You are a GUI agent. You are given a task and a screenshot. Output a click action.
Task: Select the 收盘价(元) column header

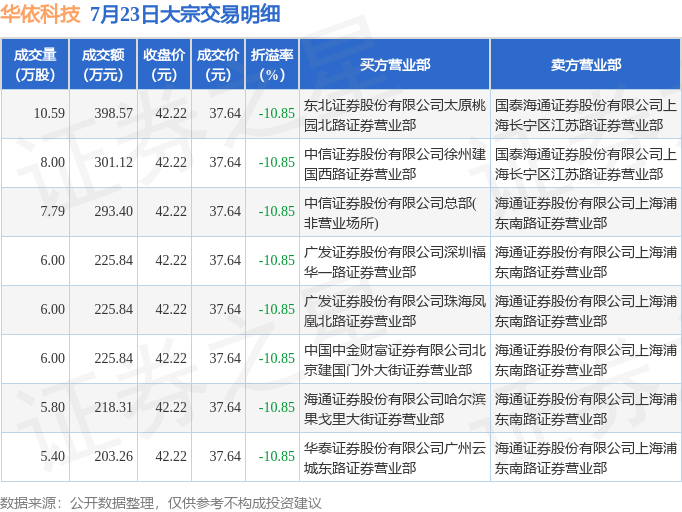pyautogui.click(x=164, y=65)
